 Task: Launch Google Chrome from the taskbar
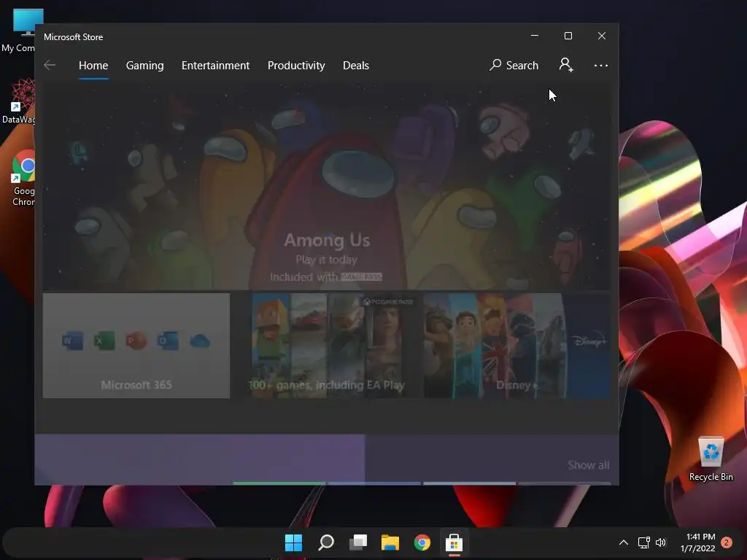(422, 542)
